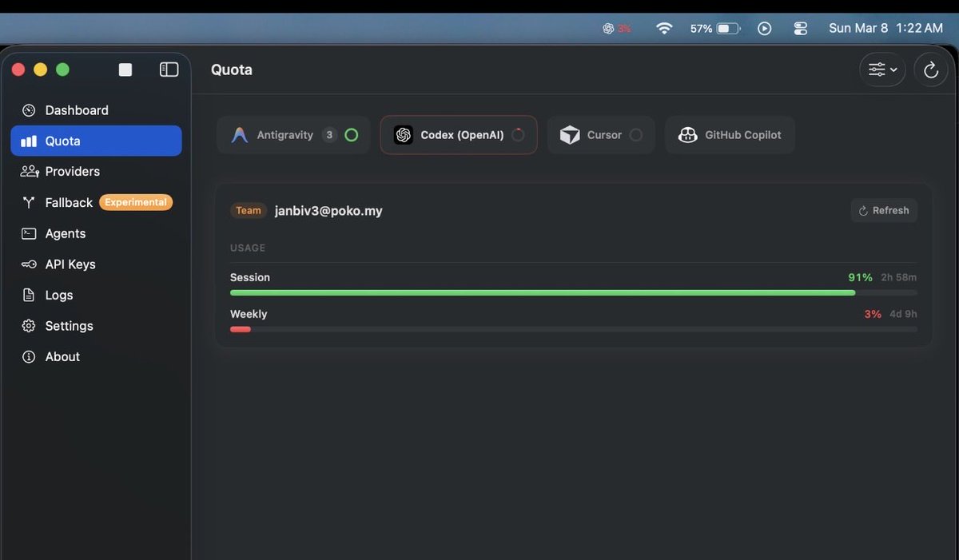
Task: Click the Agents terminal icon
Action: 29,233
